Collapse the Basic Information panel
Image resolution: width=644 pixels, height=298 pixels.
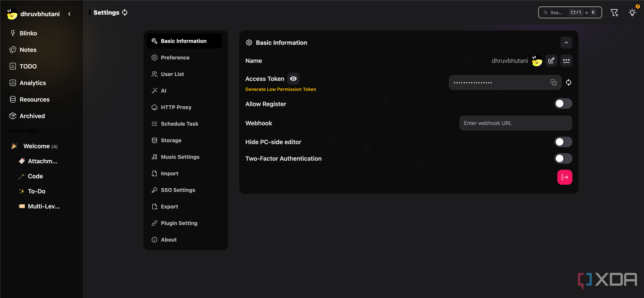(x=566, y=43)
